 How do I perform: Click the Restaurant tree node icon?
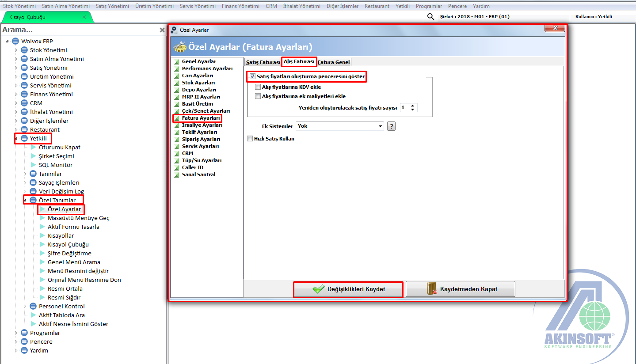click(24, 129)
